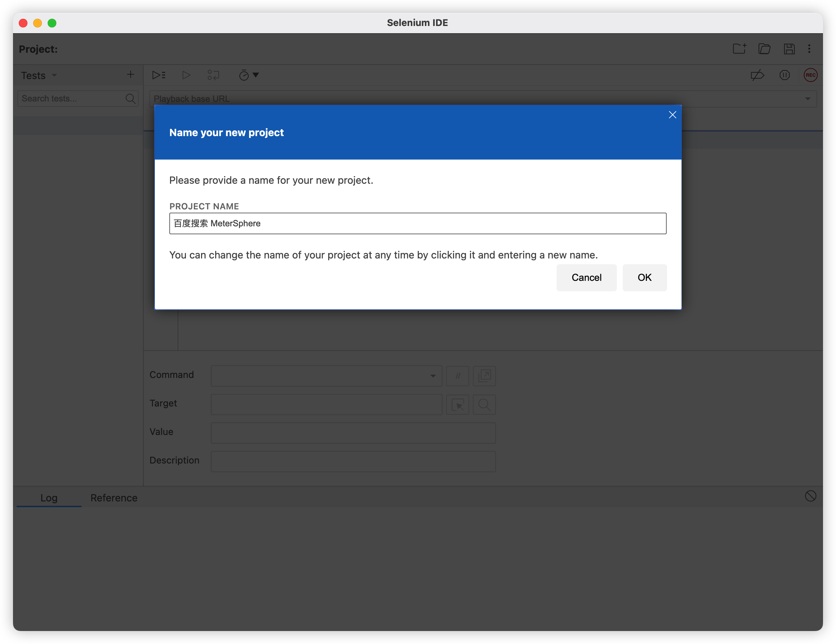Toggle the comment command slashes button
This screenshot has width=836, height=644.
pos(457,376)
